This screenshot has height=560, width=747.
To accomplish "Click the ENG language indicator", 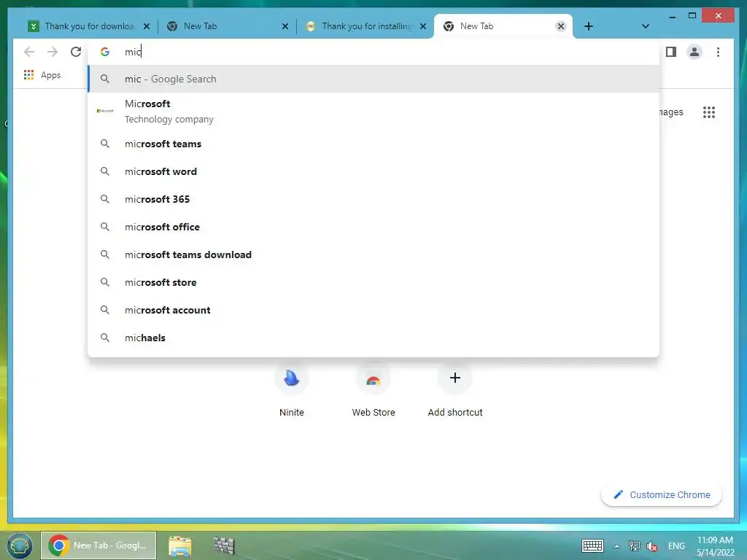I will 676,545.
